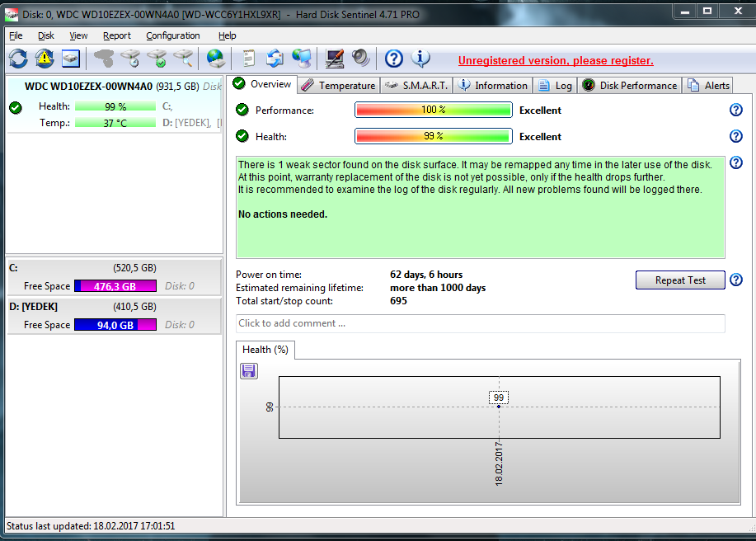Click the Status last updated text in status bar
The height and width of the screenshot is (541, 756).
click(91, 526)
